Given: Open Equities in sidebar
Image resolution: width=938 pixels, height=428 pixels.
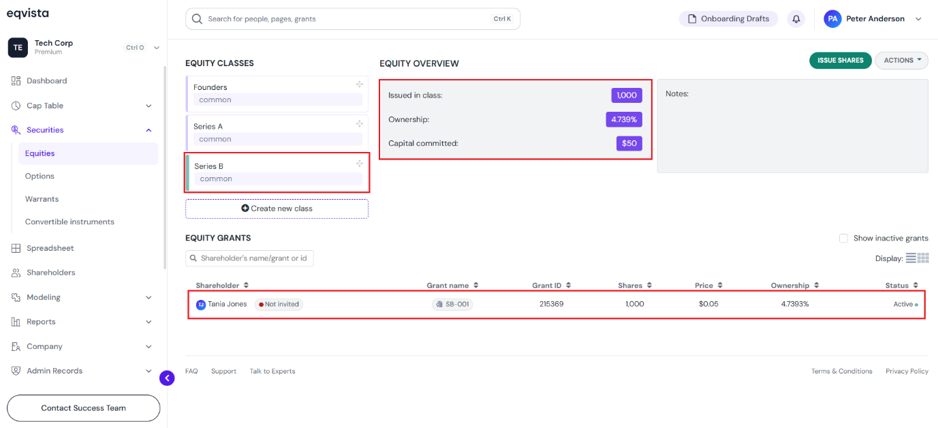Looking at the screenshot, I should click(x=88, y=154).
